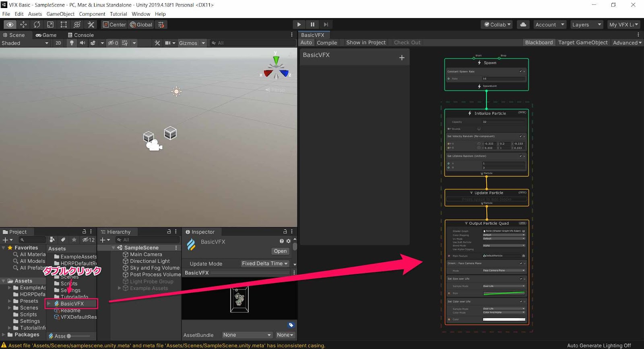The width and height of the screenshot is (644, 349).
Task: Click the Auto compile button
Action: point(306,43)
